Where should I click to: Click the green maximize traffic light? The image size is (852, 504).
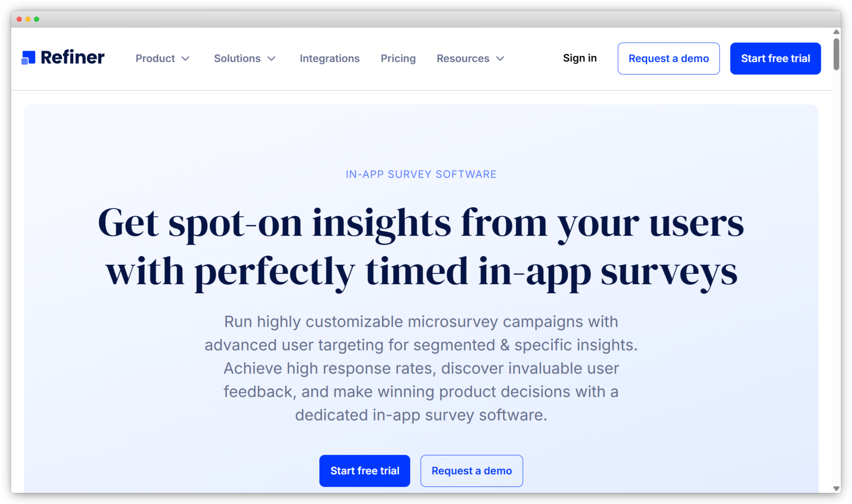click(x=36, y=19)
